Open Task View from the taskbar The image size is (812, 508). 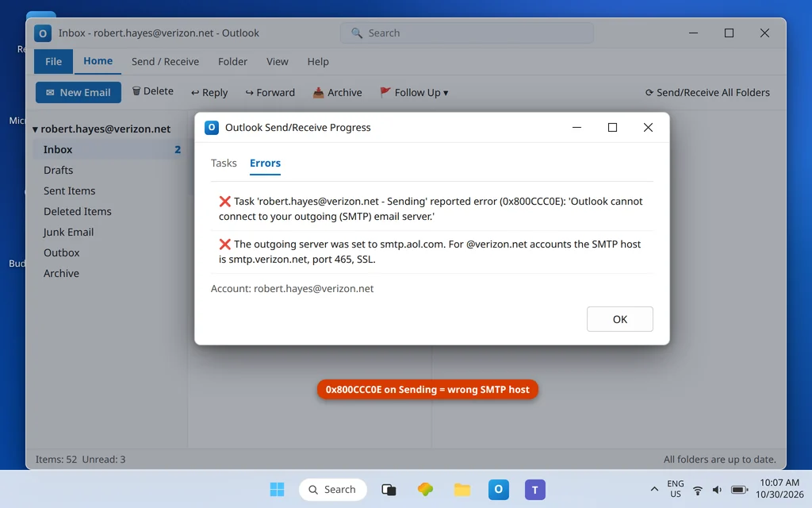389,489
